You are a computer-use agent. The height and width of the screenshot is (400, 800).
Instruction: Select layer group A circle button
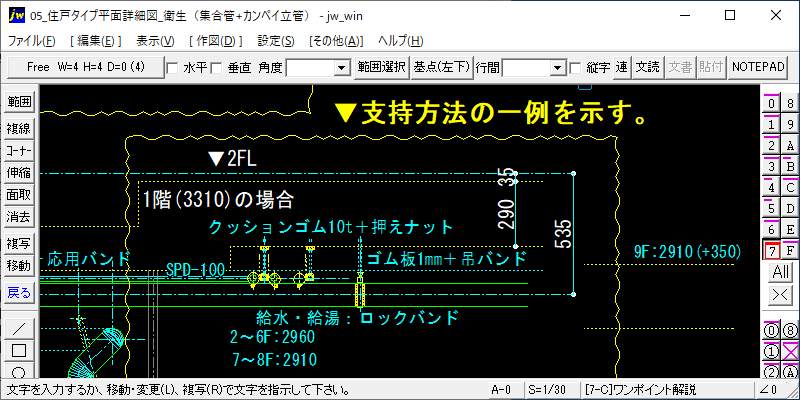(790, 371)
